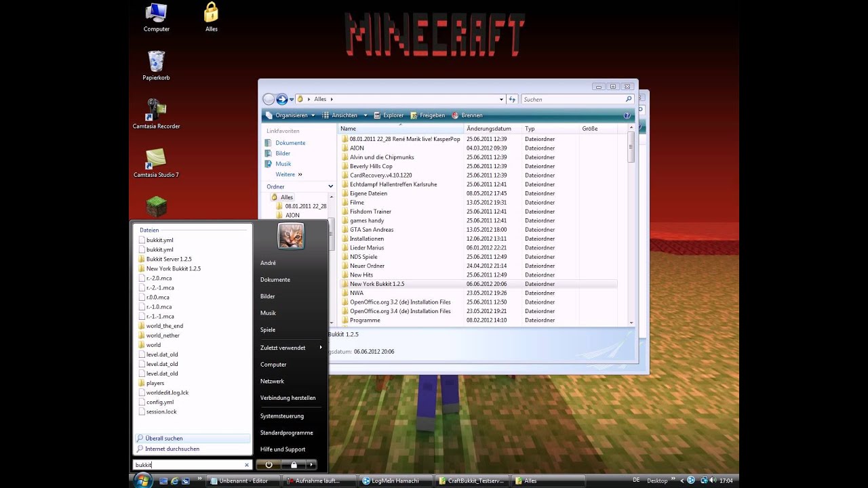Image resolution: width=868 pixels, height=488 pixels.
Task: Open recent pages dropdown next to nav arrows
Action: click(292, 100)
